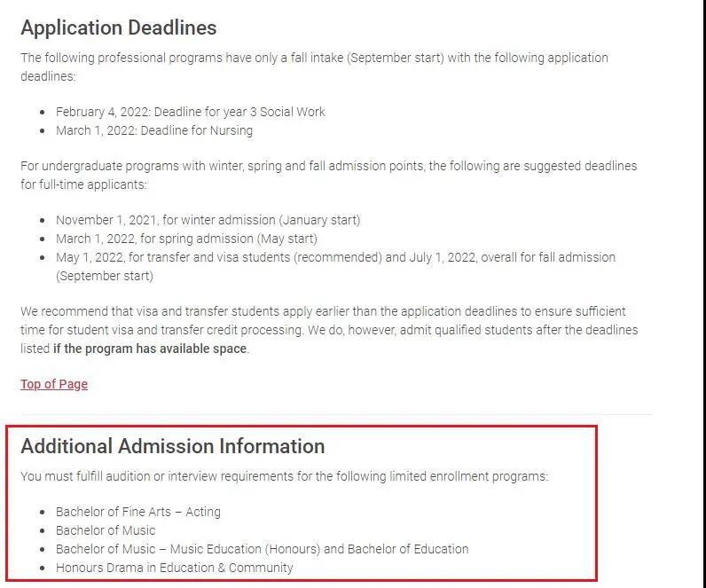
Task: Click the Music Education (Honours) list item
Action: pos(262,549)
